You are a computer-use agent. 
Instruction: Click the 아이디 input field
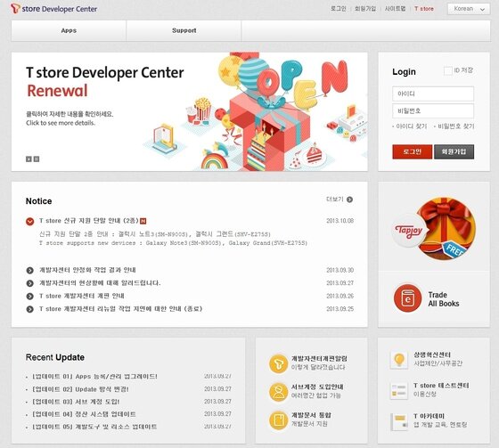point(433,94)
